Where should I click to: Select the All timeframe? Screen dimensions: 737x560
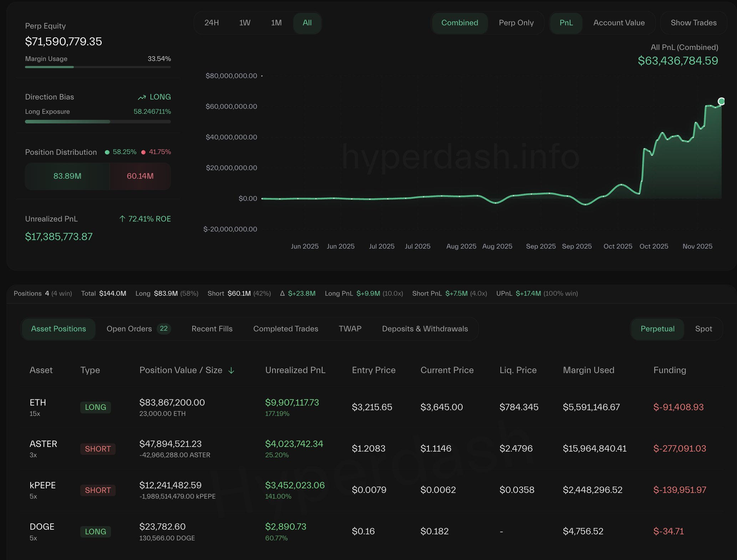coord(307,22)
